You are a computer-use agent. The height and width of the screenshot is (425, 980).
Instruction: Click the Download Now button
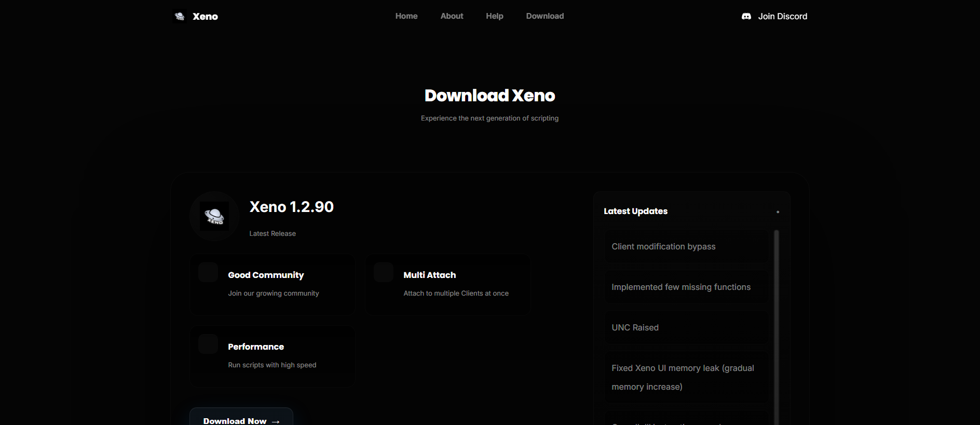click(241, 417)
